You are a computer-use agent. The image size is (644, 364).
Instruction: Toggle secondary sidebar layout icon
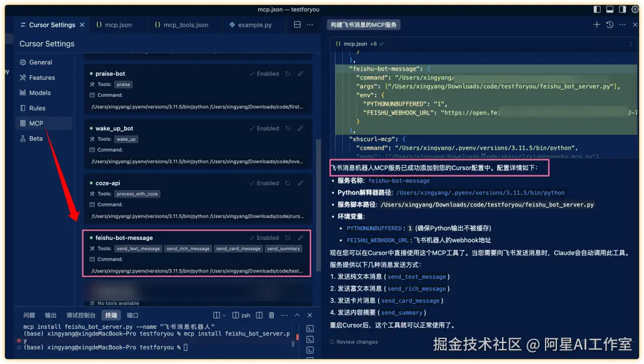tap(622, 9)
